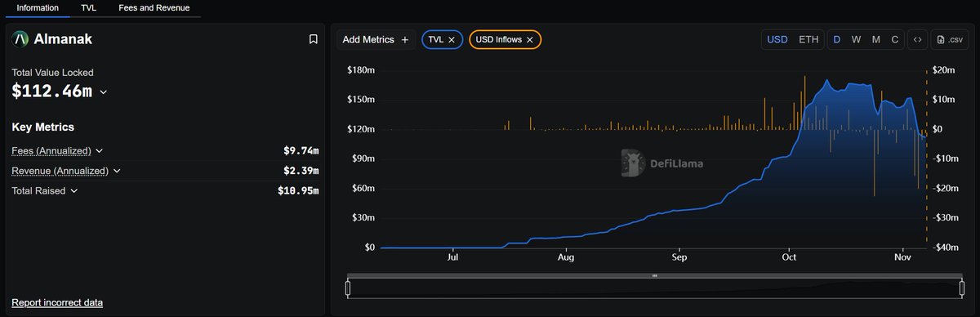The width and height of the screenshot is (980, 317).
Task: Click the $180m left axis label
Action: click(361, 70)
